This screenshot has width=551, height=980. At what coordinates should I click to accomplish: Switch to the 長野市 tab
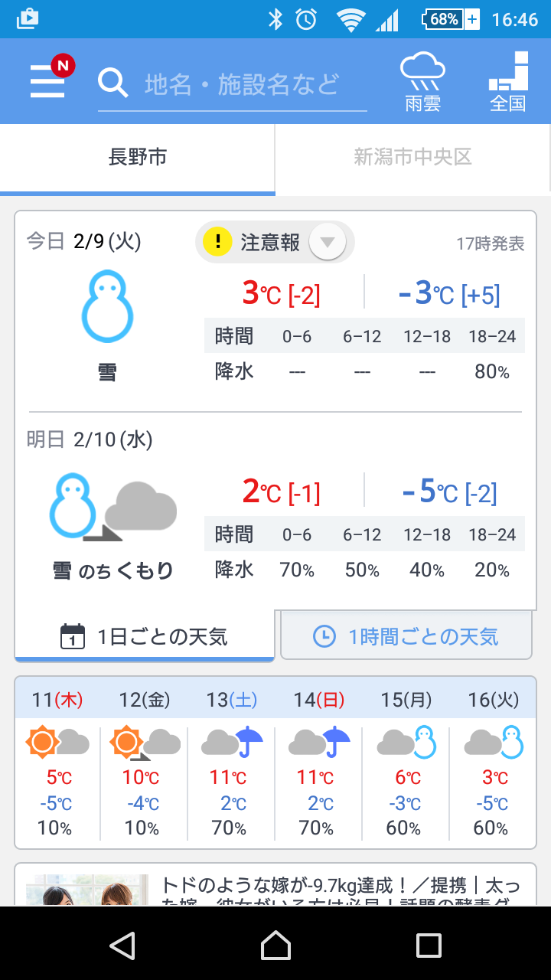coord(138,158)
